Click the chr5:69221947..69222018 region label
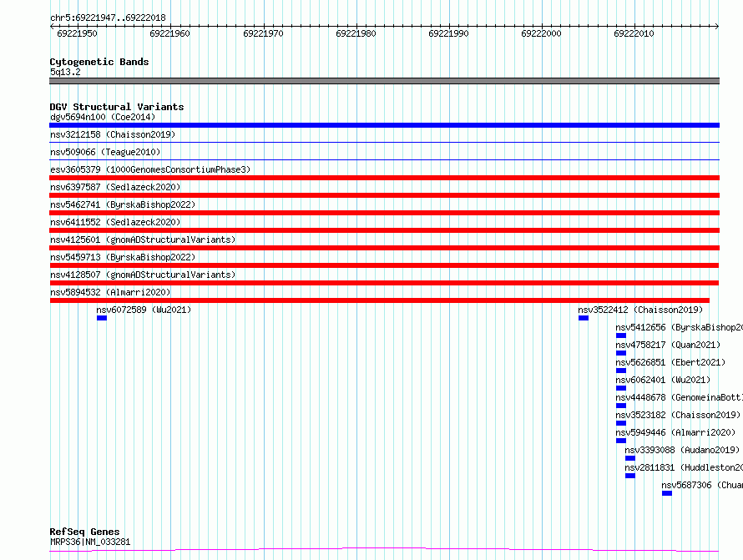Viewport: 743px width, 560px height. pos(108,18)
